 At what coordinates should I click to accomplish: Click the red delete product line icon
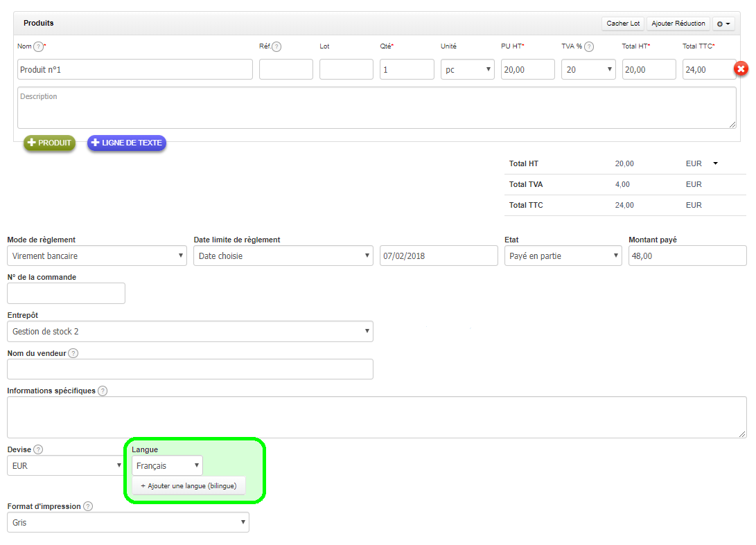[x=741, y=69]
